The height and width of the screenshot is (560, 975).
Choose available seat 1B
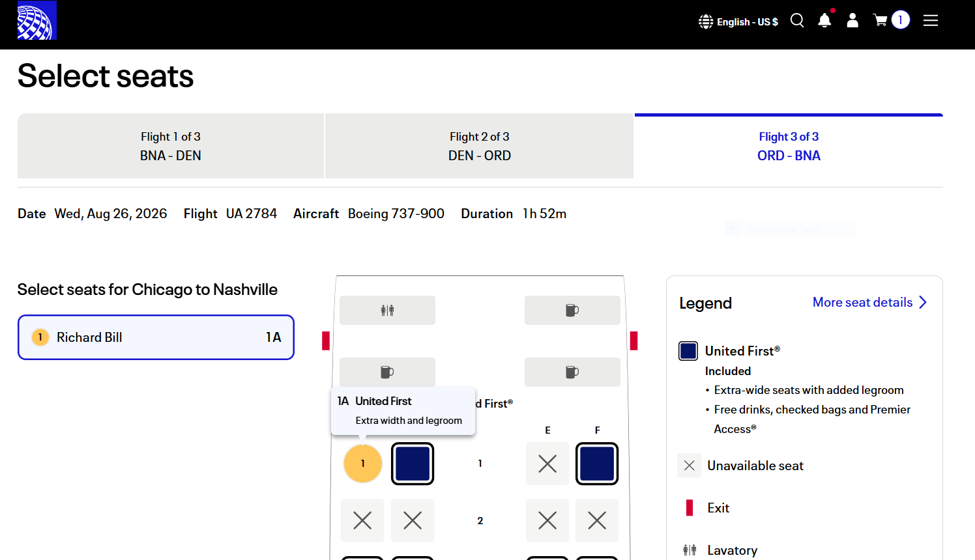tap(413, 464)
